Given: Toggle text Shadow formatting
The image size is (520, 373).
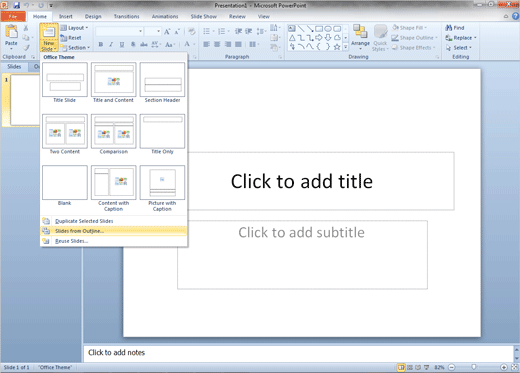Looking at the screenshot, I should pyautogui.click(x=133, y=44).
